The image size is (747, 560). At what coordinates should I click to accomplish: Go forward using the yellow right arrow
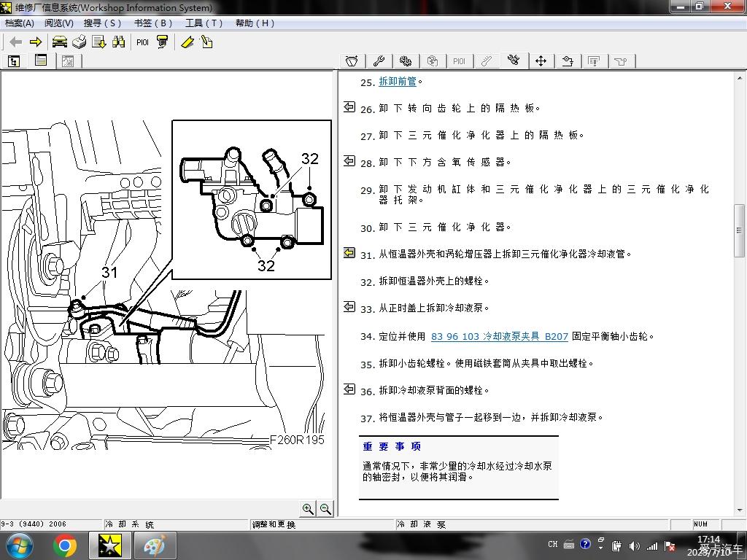pos(36,42)
